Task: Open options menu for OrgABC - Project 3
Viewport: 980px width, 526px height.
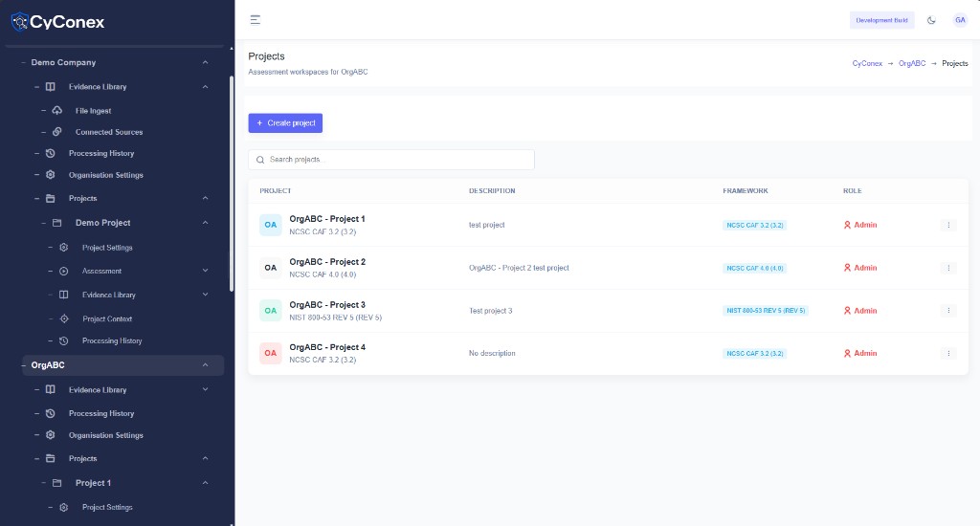Action: 948,311
